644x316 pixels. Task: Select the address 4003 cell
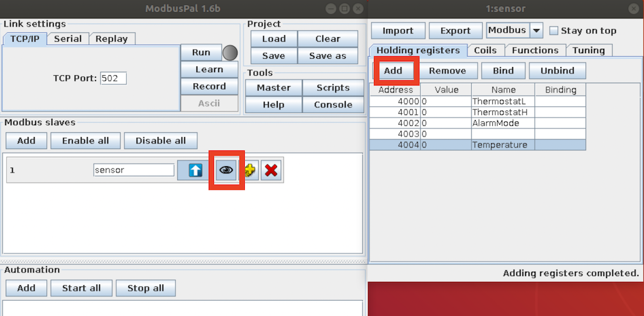[x=395, y=134]
